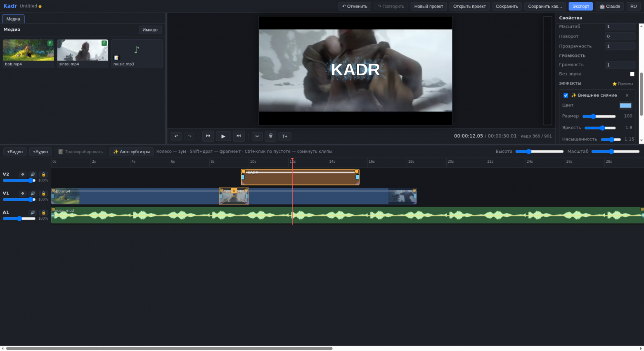Screen dimensions: 644x351
Task: Click the 'Отменить' undo button in top bar
Action: [355, 6]
